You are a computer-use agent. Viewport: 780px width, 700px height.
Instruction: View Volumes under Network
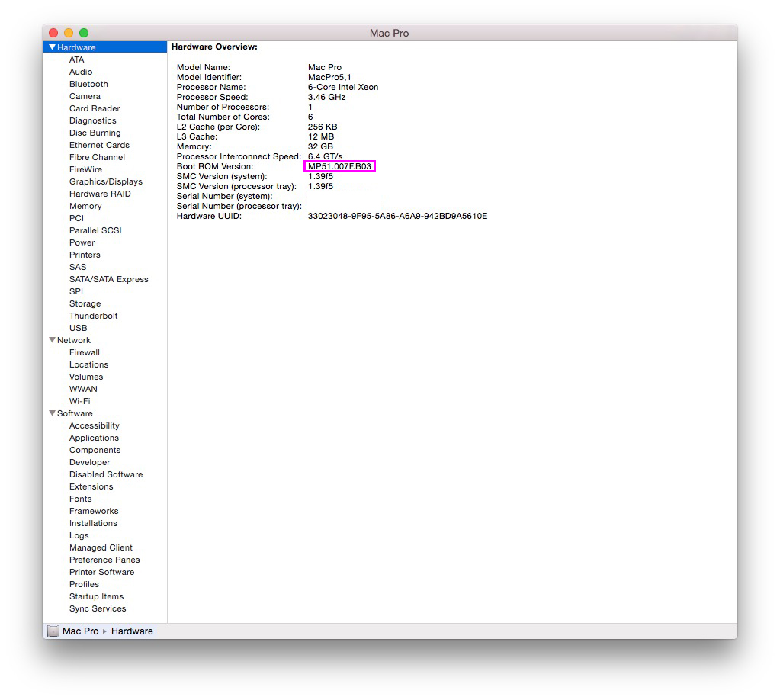(x=86, y=377)
